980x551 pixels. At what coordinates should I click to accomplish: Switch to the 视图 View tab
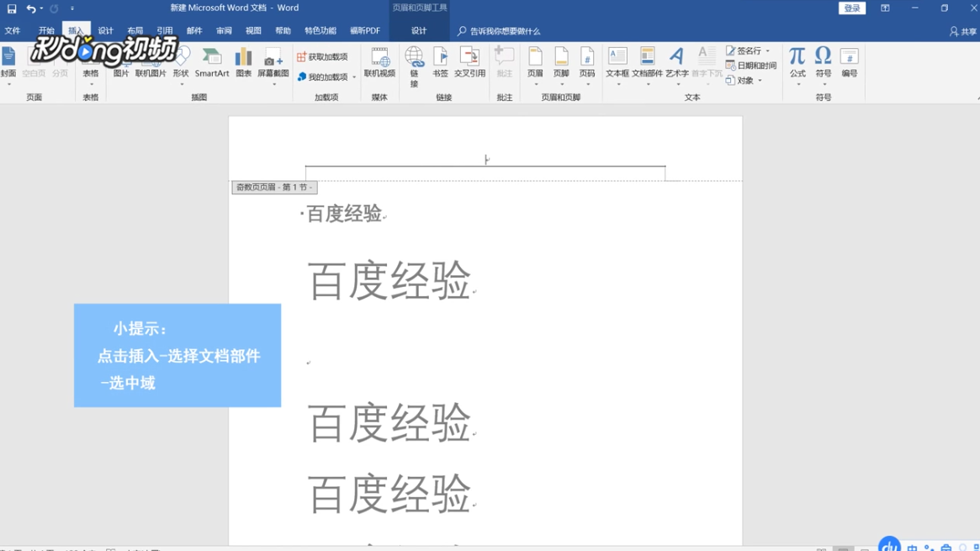click(253, 30)
